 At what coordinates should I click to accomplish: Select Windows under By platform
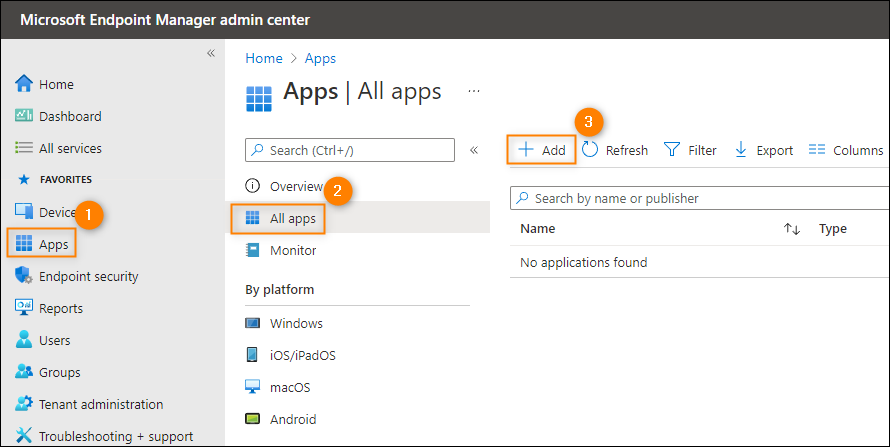click(x=296, y=323)
